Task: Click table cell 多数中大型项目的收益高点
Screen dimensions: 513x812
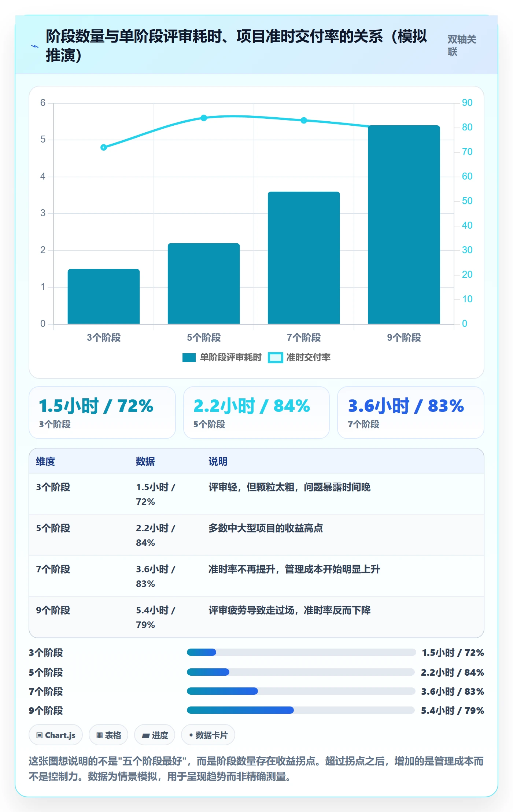Action: click(266, 528)
